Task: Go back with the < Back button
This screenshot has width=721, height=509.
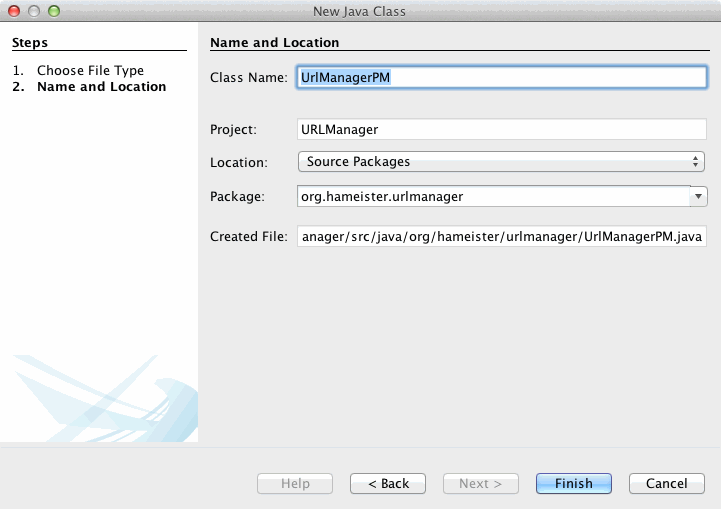Action: click(x=388, y=483)
